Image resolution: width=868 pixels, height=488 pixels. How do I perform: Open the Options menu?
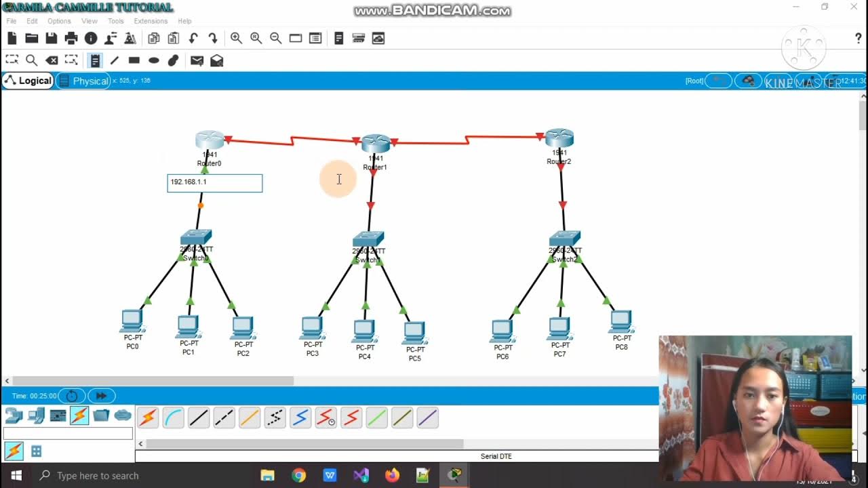click(x=59, y=21)
